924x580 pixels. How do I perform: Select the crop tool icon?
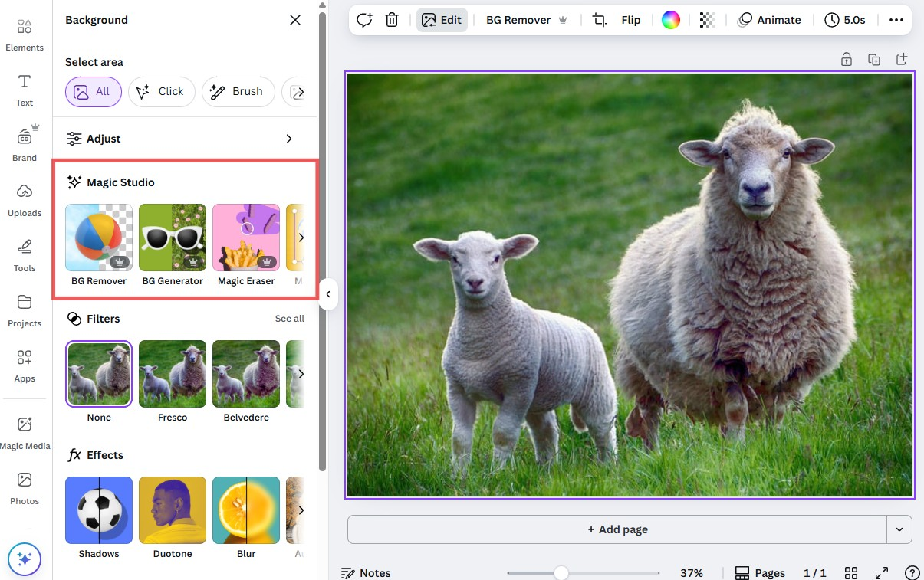(600, 20)
